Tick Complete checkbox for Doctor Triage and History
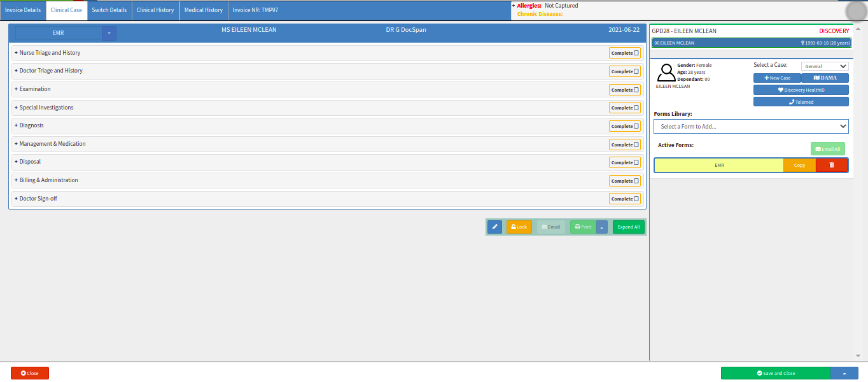The height and width of the screenshot is (382, 868). [636, 71]
